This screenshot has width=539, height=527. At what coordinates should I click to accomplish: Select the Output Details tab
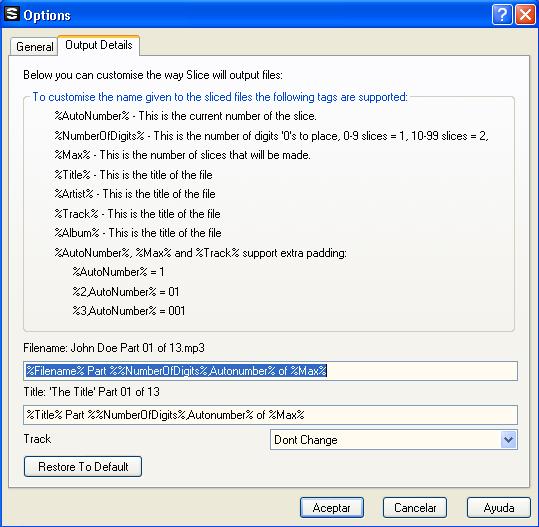click(x=99, y=45)
